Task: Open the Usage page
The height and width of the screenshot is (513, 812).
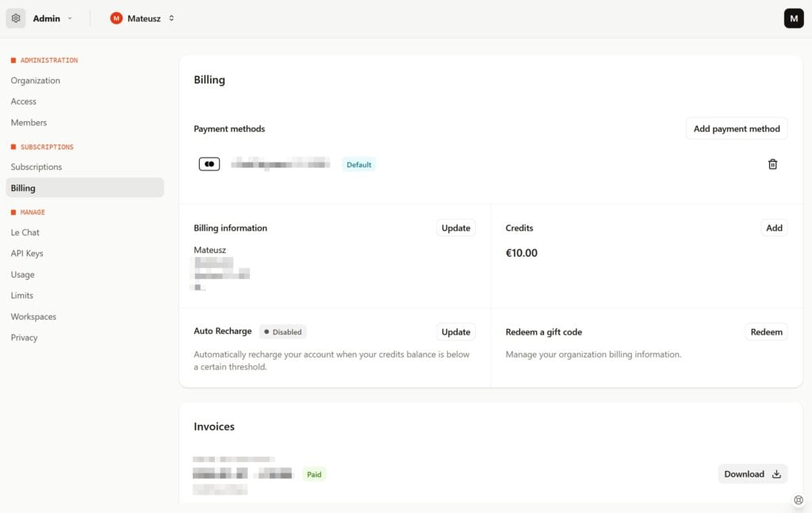Action: (23, 274)
